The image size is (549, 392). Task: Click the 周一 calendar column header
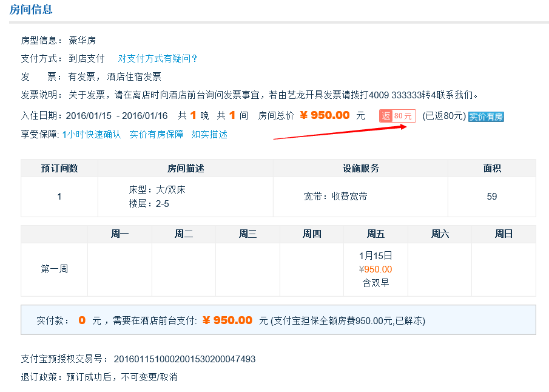coord(120,234)
